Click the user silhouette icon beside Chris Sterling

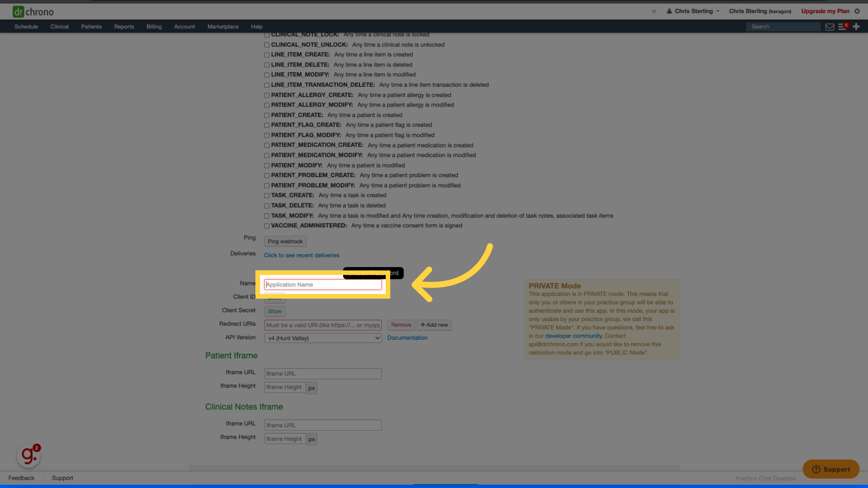coord(669,11)
